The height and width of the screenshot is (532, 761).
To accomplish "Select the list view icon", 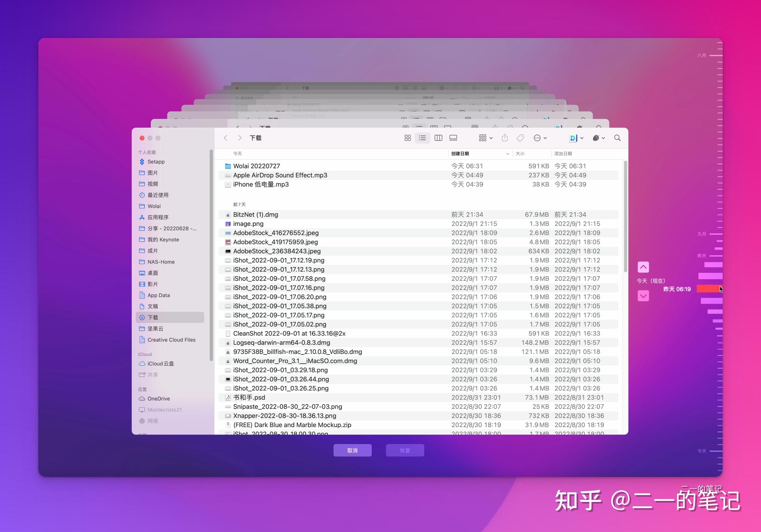I will pos(422,138).
